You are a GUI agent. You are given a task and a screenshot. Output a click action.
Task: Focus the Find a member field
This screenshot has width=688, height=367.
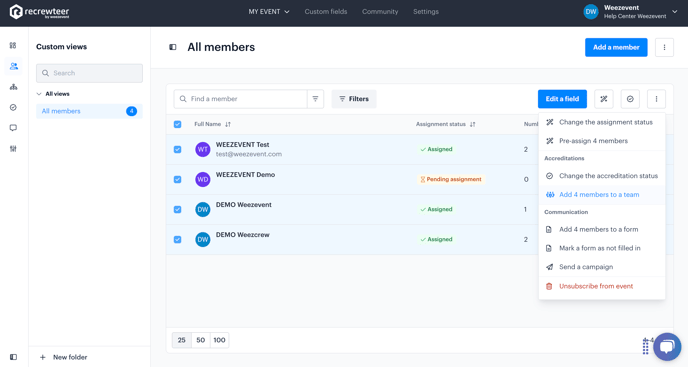240,99
